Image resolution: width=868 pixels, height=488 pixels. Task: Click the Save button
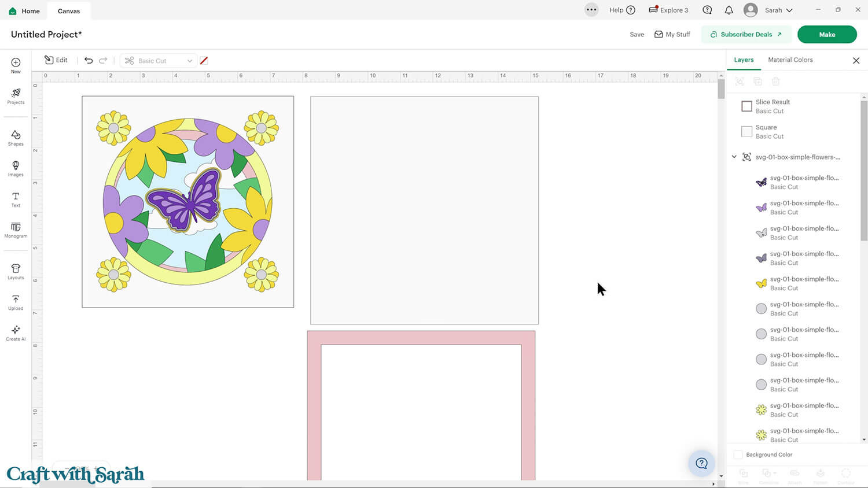(x=637, y=34)
